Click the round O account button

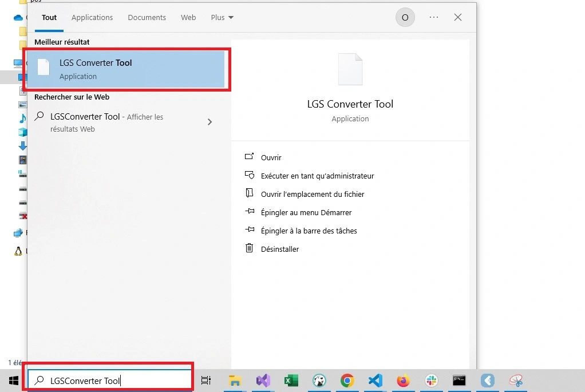(x=405, y=18)
